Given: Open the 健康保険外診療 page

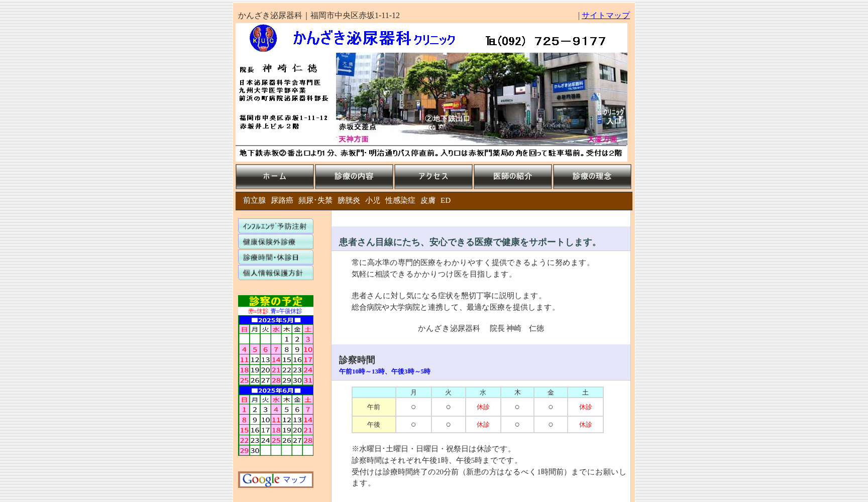Looking at the screenshot, I should click(275, 241).
